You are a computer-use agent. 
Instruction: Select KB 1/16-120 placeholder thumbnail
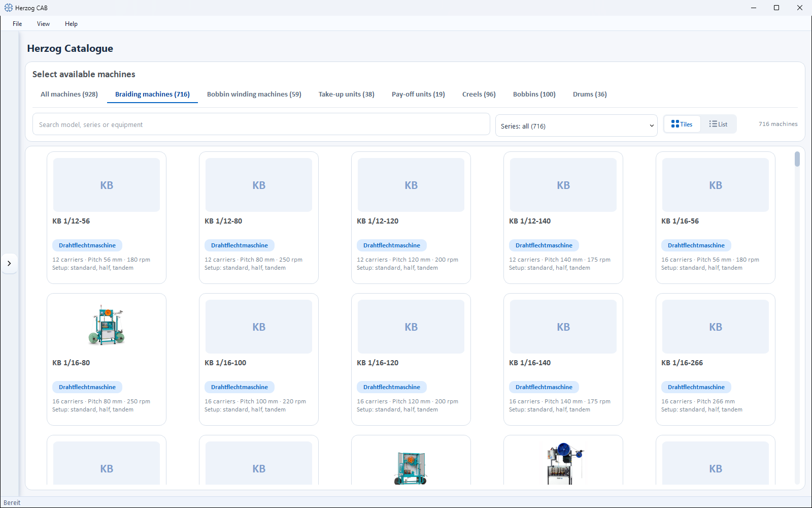(x=411, y=327)
